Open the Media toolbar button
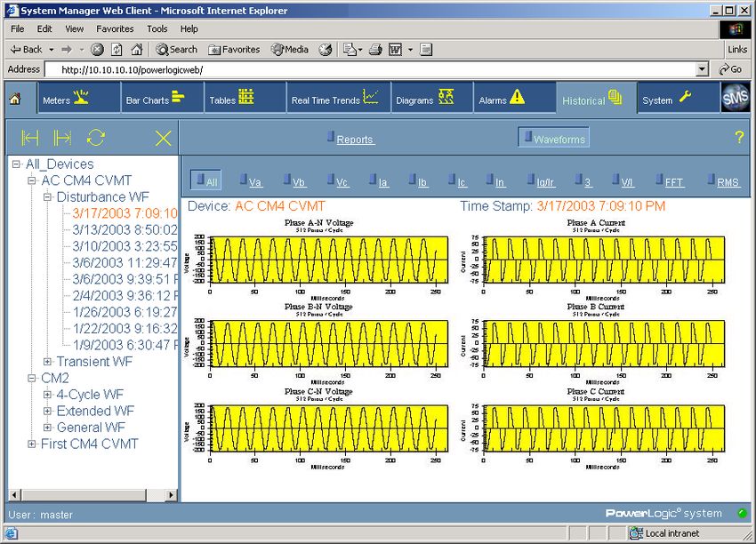The height and width of the screenshot is (544, 756). click(289, 49)
